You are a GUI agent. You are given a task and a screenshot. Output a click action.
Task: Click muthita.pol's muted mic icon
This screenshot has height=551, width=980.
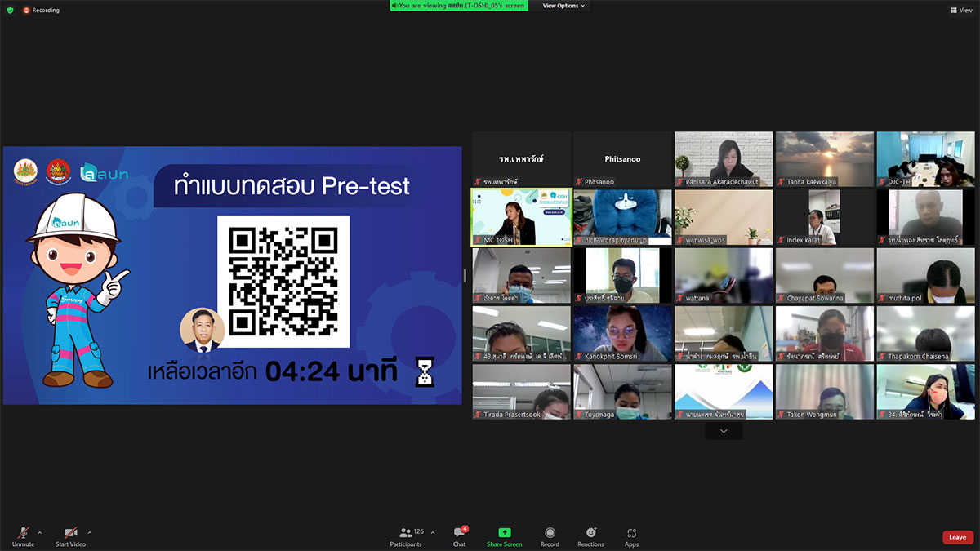coord(883,298)
